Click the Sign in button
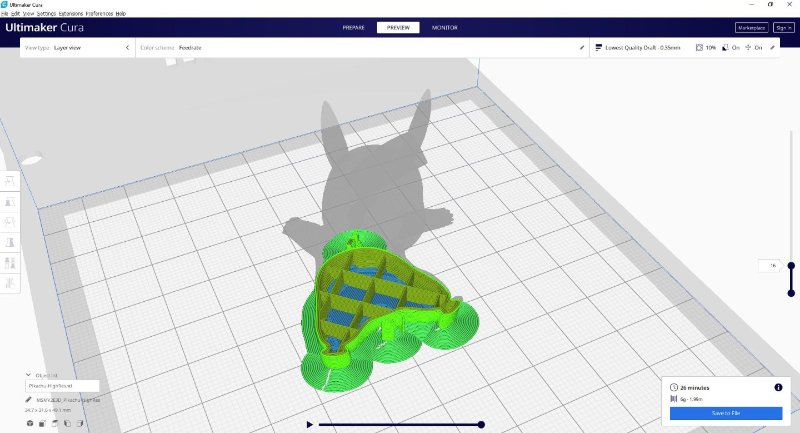800x433 pixels. coord(784,28)
